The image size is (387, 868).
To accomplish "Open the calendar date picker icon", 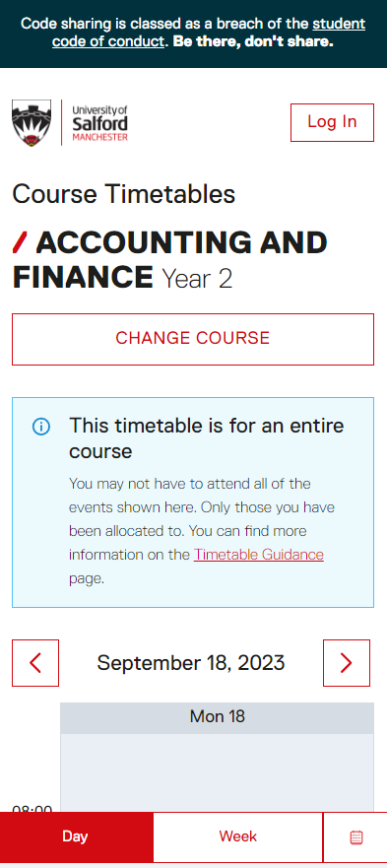I will click(356, 836).
